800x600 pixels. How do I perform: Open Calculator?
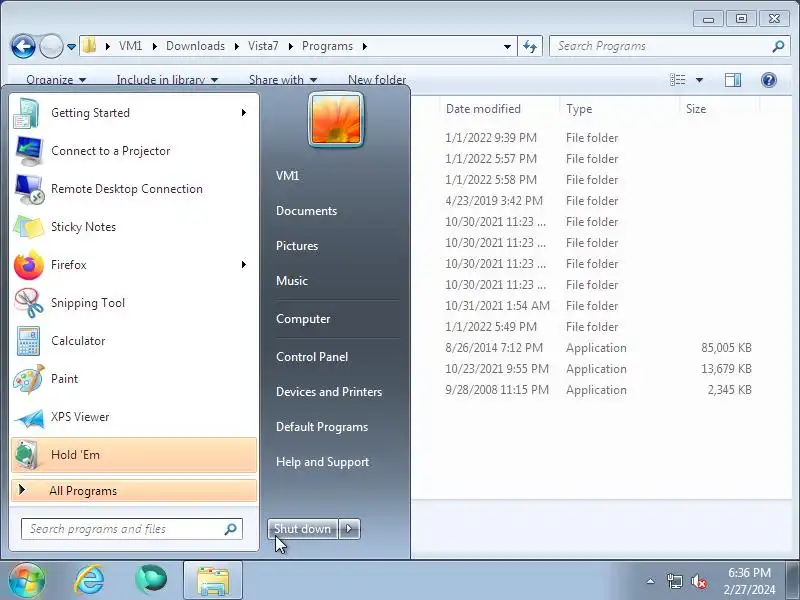point(134,341)
